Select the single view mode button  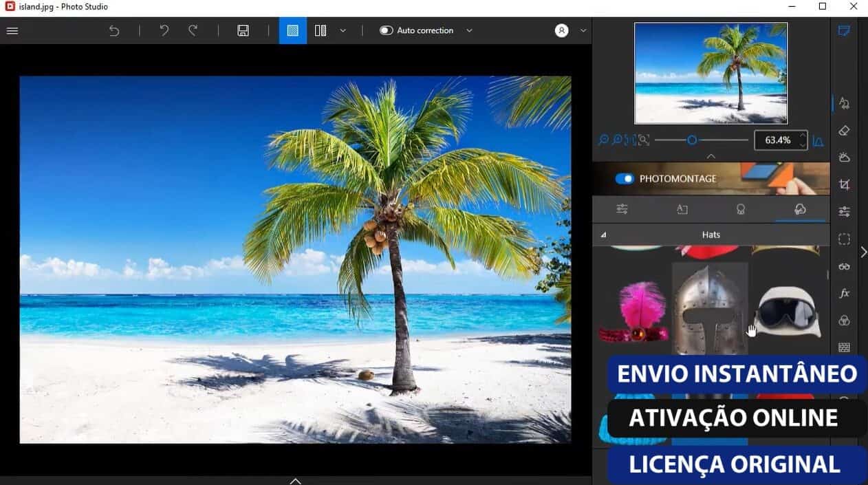point(293,31)
